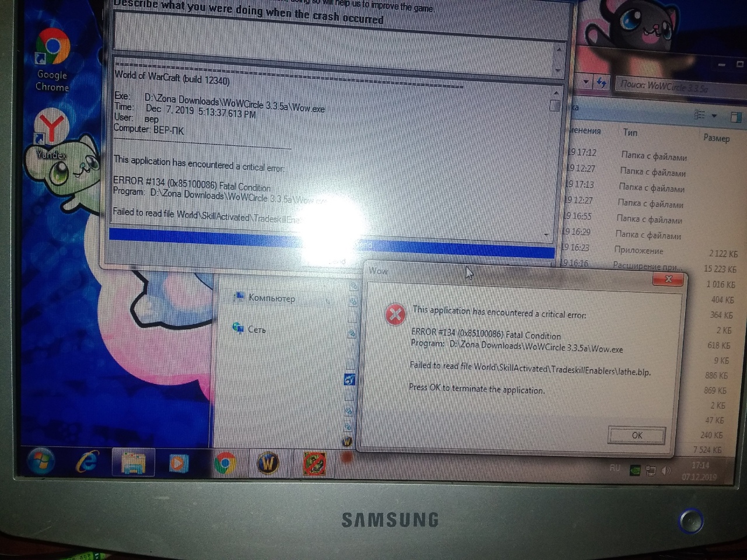Switch to Chrome on the taskbar
This screenshot has height=560, width=747.
tap(225, 464)
